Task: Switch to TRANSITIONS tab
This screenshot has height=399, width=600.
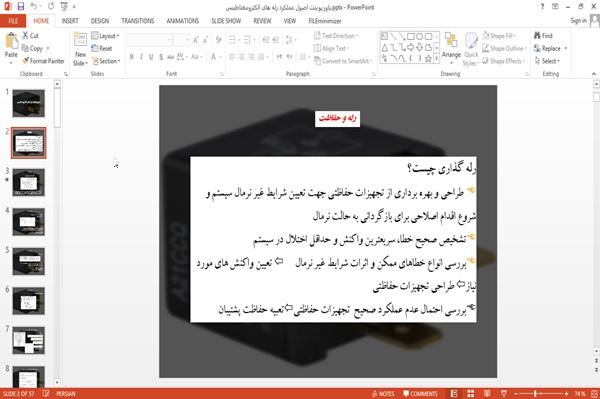Action: tap(138, 21)
